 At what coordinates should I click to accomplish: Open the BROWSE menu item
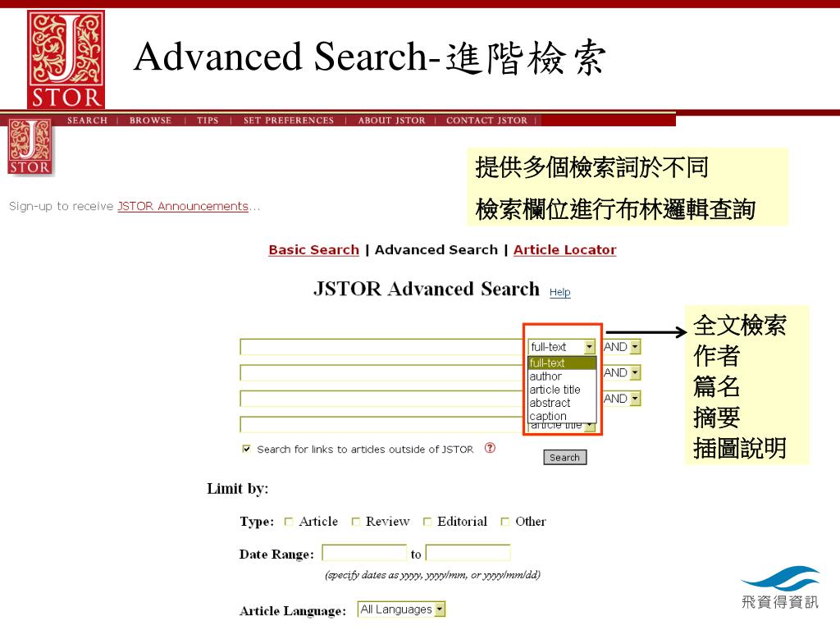pyautogui.click(x=150, y=121)
